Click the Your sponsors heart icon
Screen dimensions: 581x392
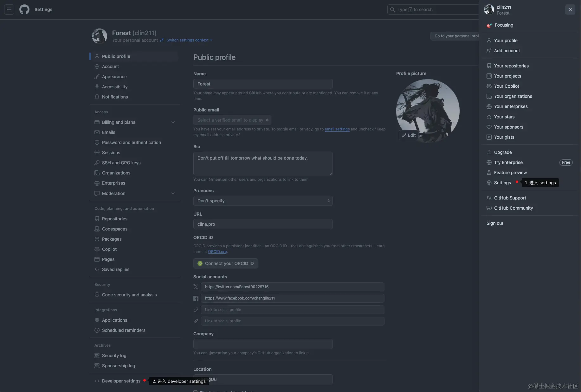click(x=489, y=127)
